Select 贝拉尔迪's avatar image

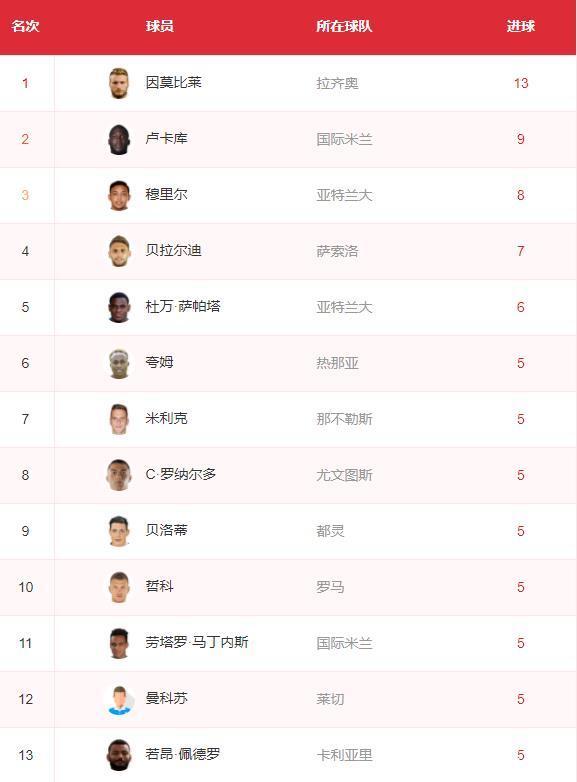(x=119, y=251)
